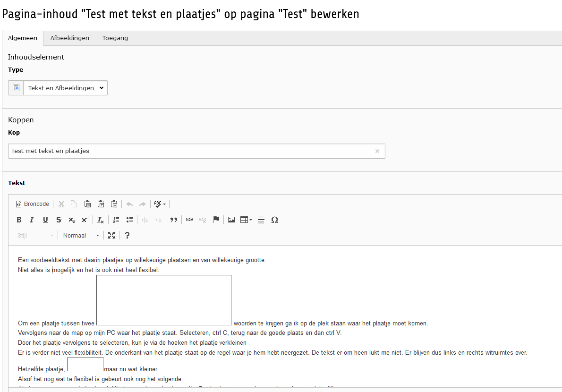
Task: Click into the Kop input field
Action: 189,151
